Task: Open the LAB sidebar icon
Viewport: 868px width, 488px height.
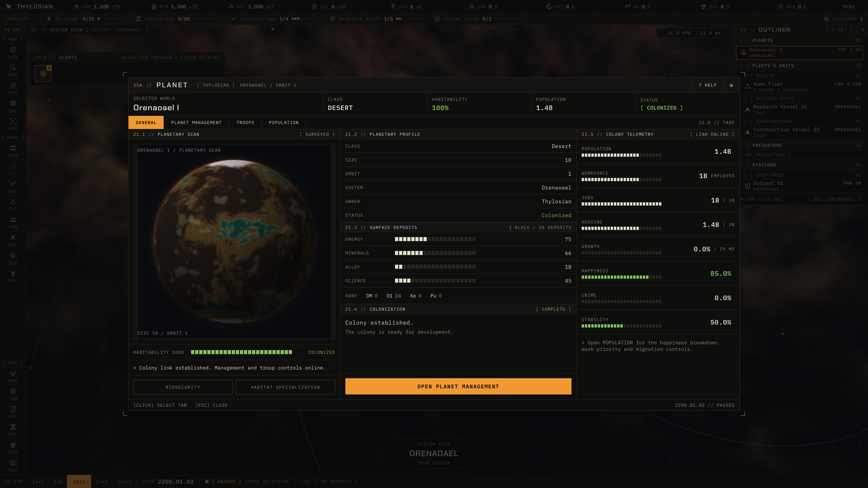Action: coord(13,394)
